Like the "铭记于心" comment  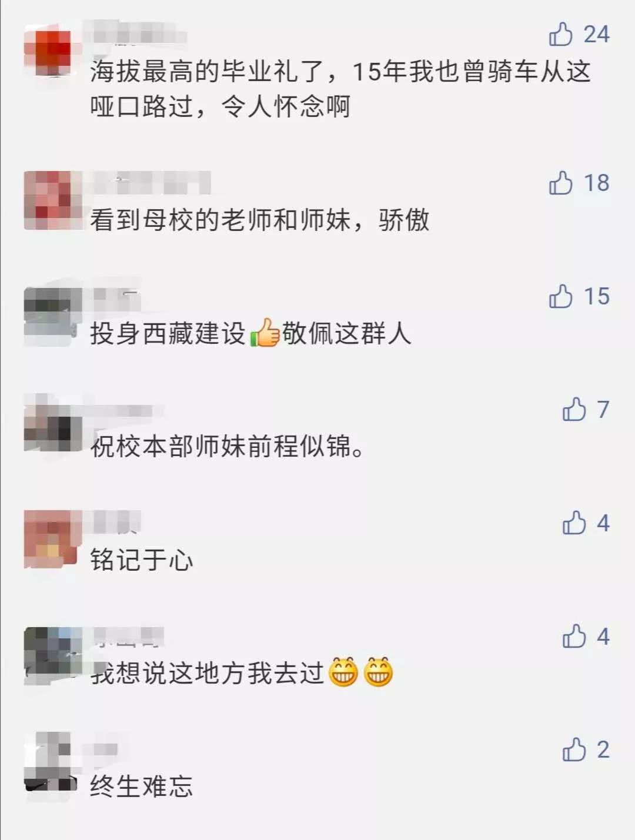tap(574, 523)
